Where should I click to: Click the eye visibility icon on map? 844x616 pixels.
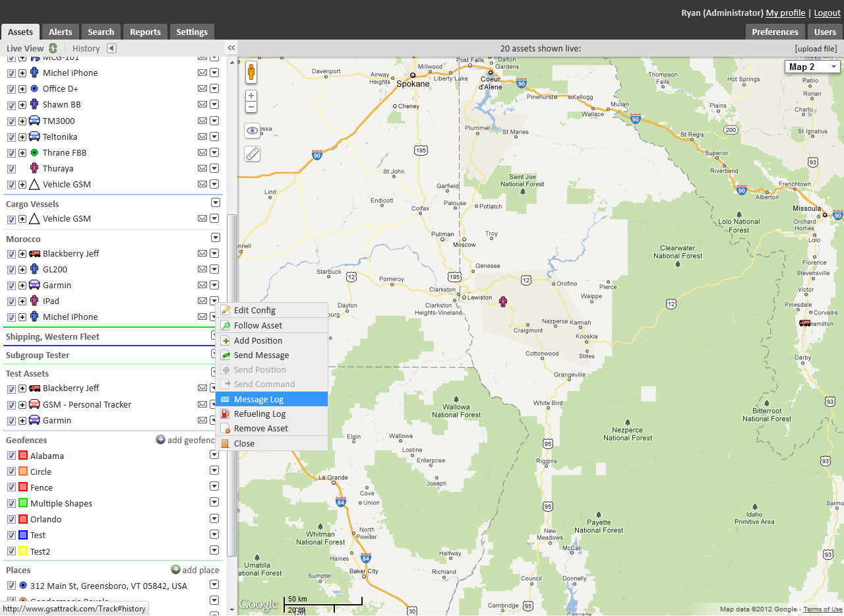[x=252, y=131]
